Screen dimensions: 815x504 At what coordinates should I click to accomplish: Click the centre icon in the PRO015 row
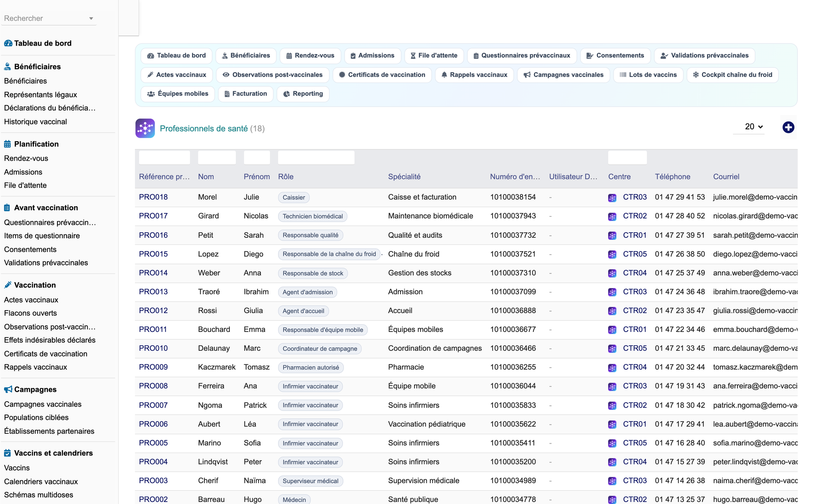tap(612, 255)
